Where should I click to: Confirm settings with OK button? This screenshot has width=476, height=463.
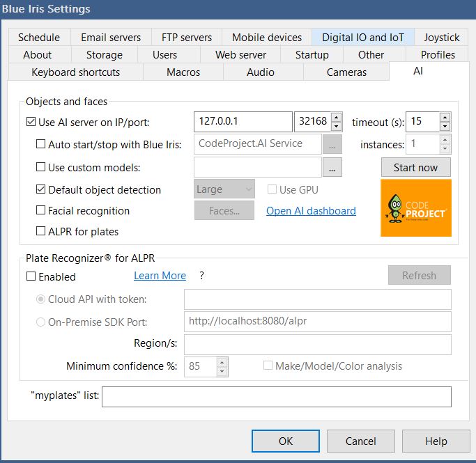click(286, 441)
